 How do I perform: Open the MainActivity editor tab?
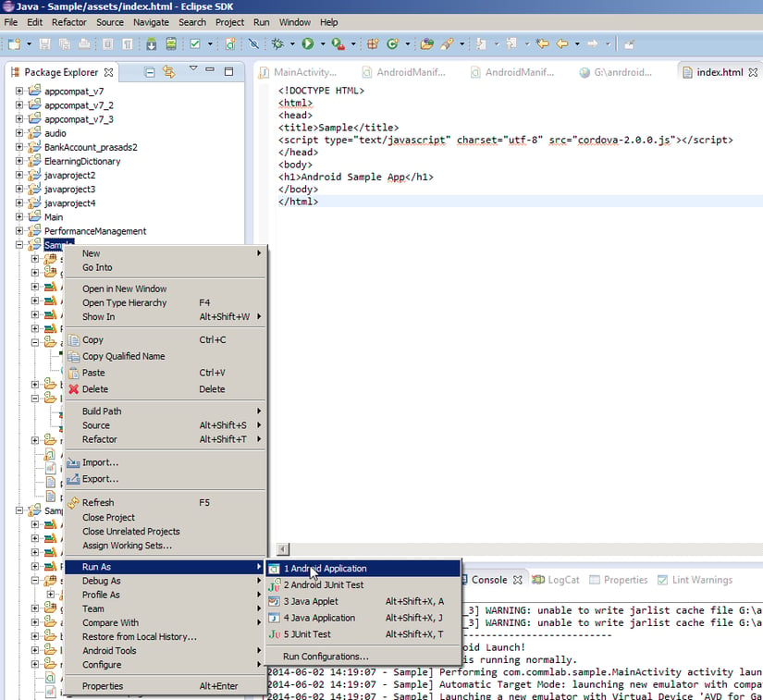point(298,72)
